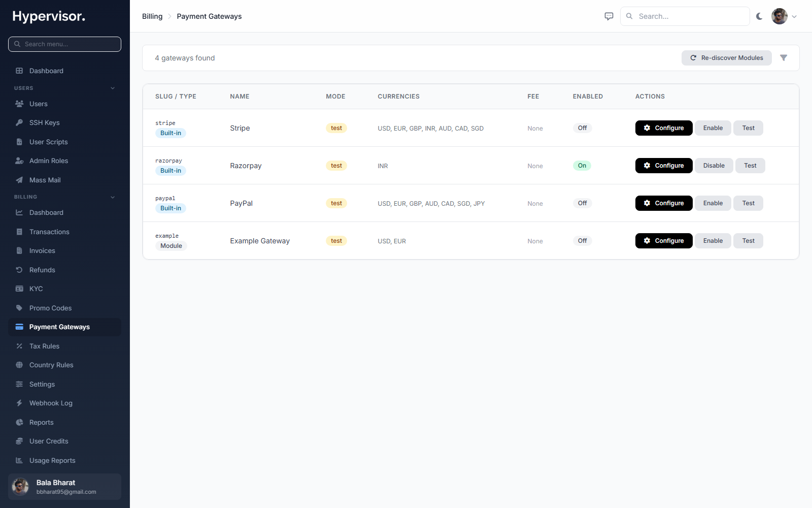Go to Transactions page
The height and width of the screenshot is (508, 812).
pyautogui.click(x=64, y=232)
